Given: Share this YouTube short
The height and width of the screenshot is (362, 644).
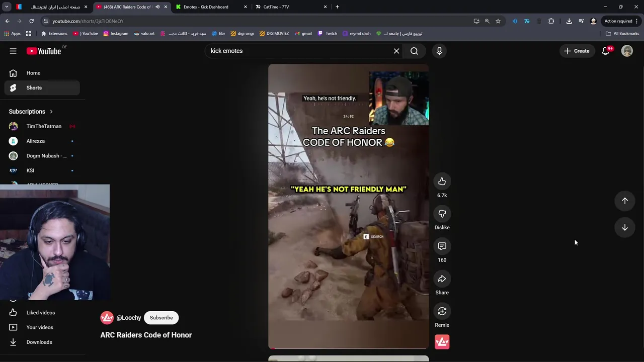Looking at the screenshot, I should (x=442, y=279).
